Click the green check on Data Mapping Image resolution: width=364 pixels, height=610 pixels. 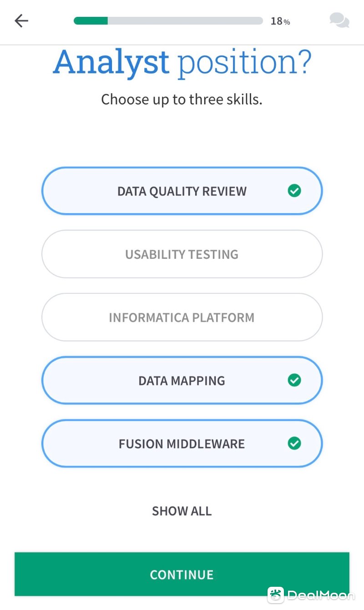294,380
